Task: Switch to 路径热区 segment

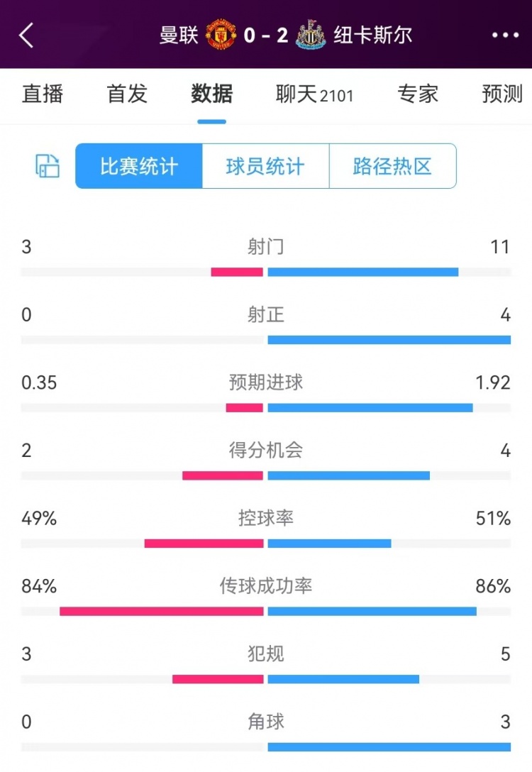Action: pyautogui.click(x=392, y=167)
